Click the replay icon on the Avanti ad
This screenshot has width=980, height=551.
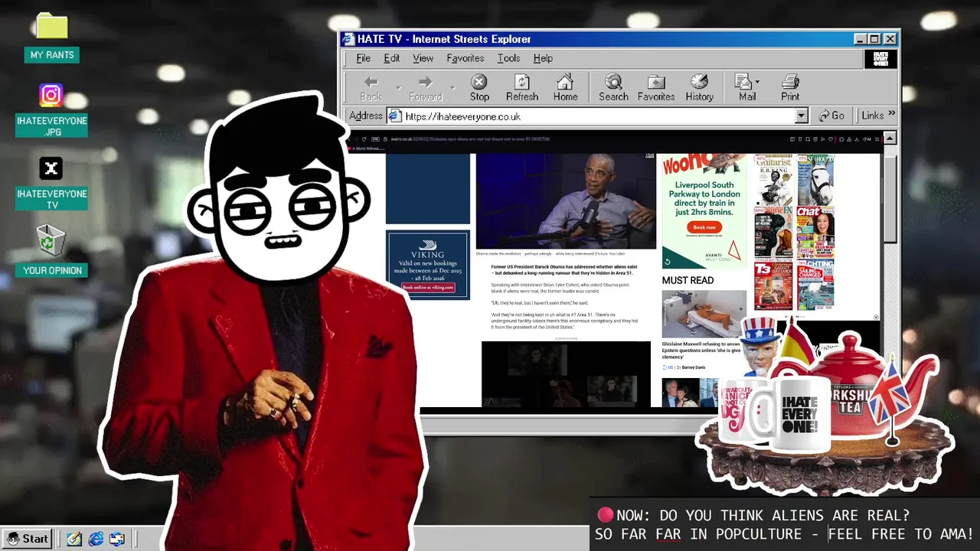(x=668, y=262)
